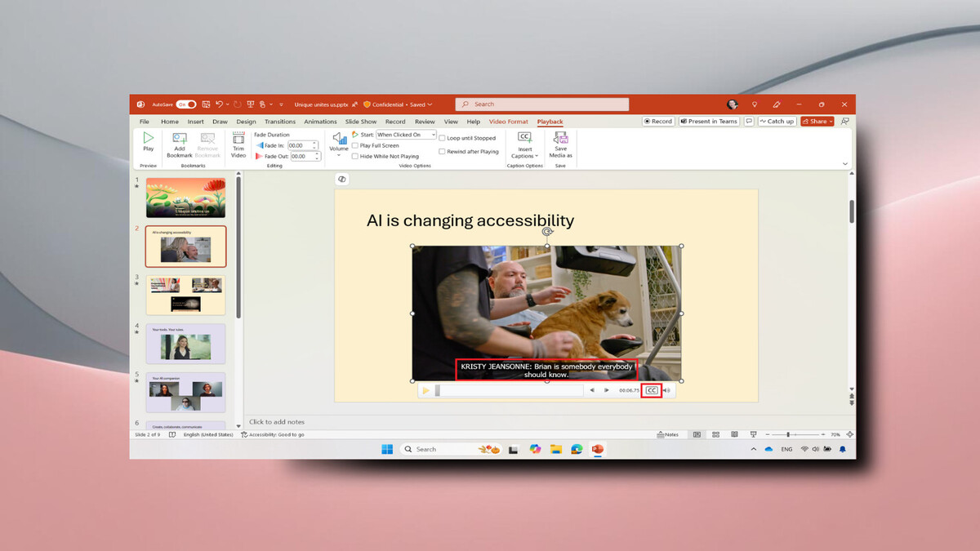Switch to the Transitions tab
This screenshot has width=980, height=551.
(x=280, y=122)
